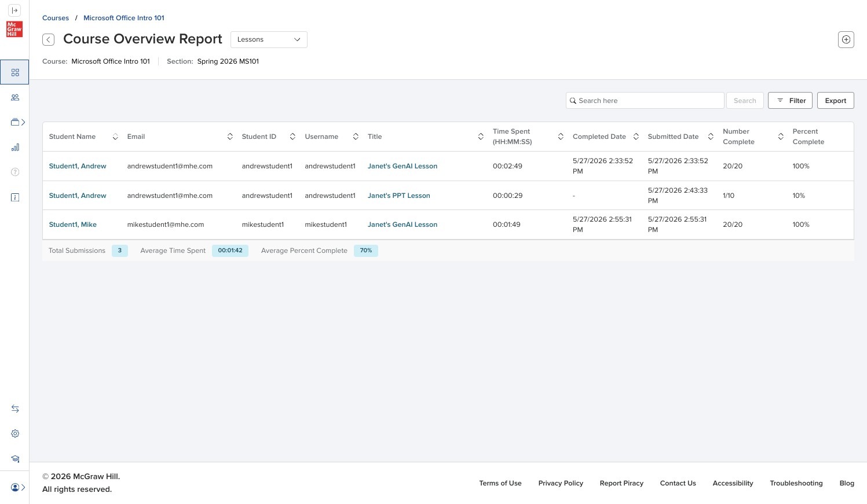This screenshot has width=867, height=504.
Task: Click the Average Percent Complete 70% badge
Action: click(x=366, y=251)
